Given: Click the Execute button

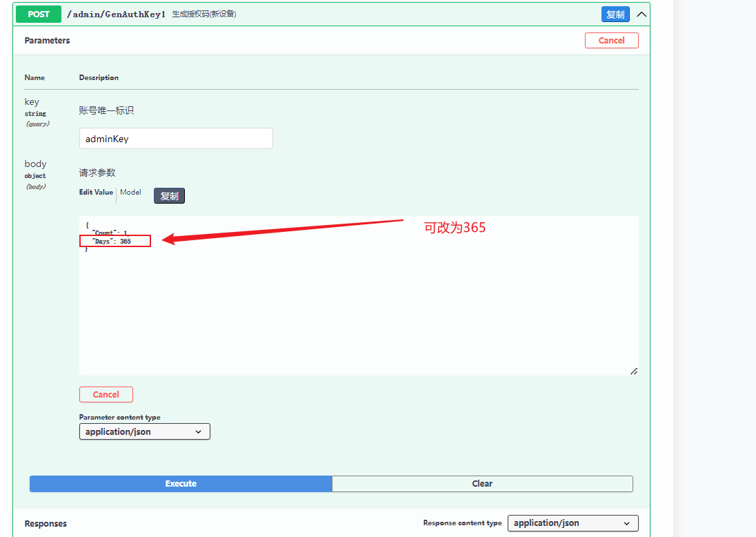Looking at the screenshot, I should [x=181, y=484].
